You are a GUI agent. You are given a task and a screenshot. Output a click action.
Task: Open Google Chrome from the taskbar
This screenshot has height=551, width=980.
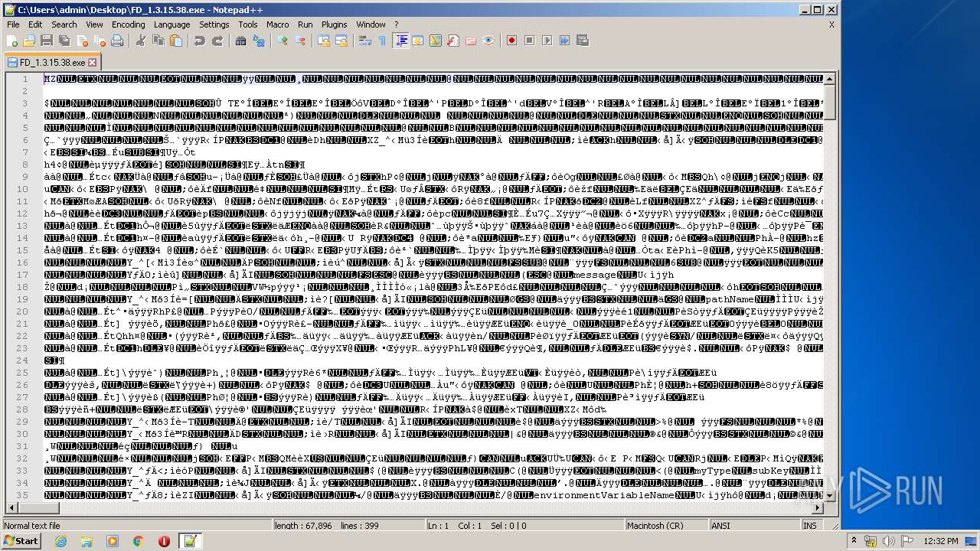(x=139, y=541)
